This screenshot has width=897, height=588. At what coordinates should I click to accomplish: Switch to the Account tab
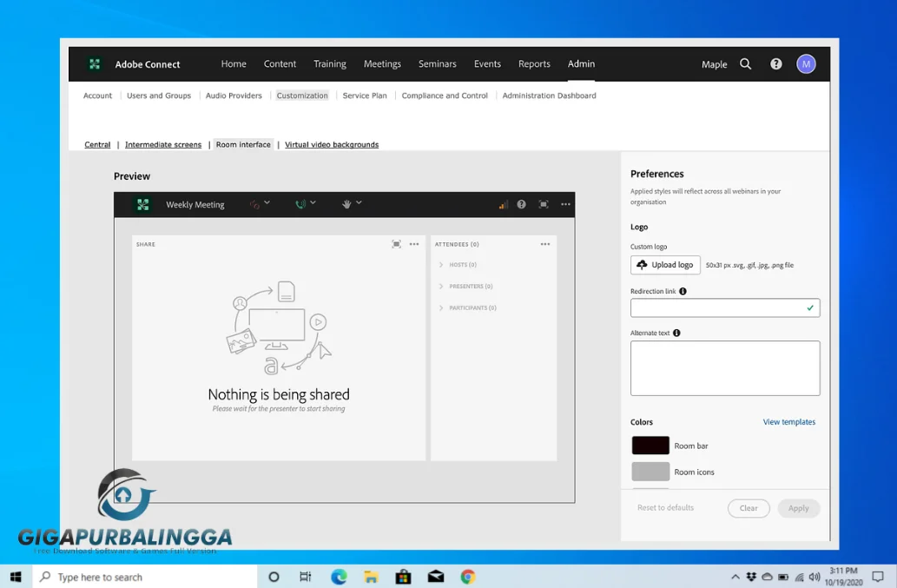pos(97,96)
